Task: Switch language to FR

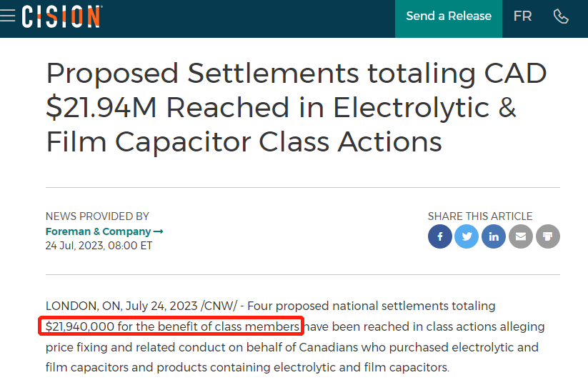Action: tap(522, 16)
